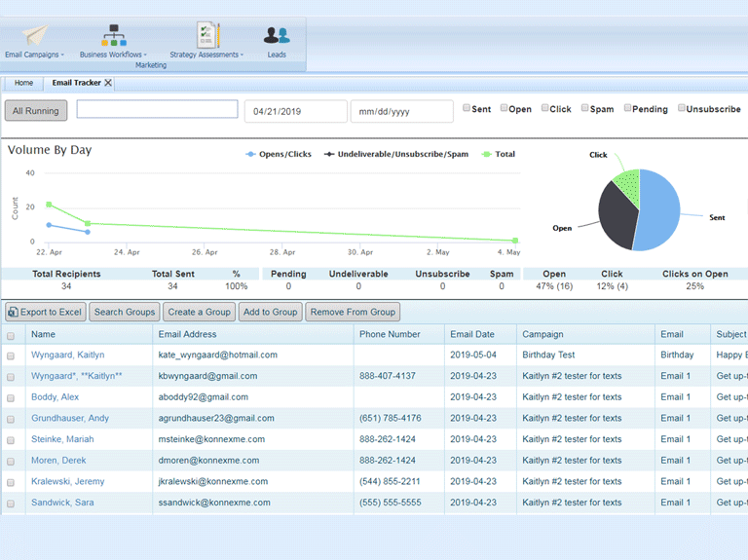Tick the Unsubscribe filter checkbox
Viewport: 748px width, 560px height.
682,108
